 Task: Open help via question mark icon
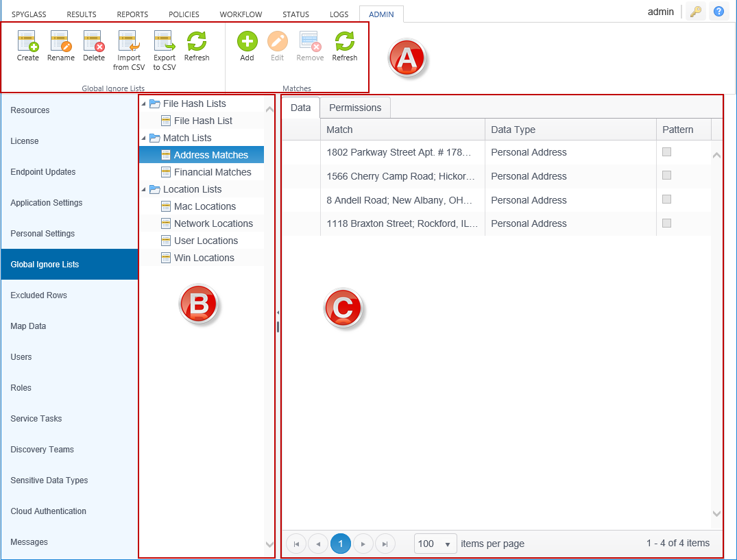click(718, 12)
